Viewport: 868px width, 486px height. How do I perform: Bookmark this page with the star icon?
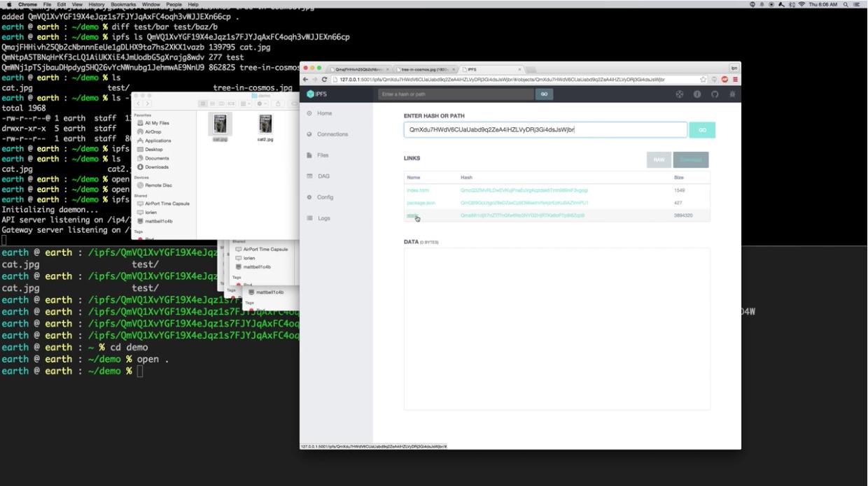703,80
